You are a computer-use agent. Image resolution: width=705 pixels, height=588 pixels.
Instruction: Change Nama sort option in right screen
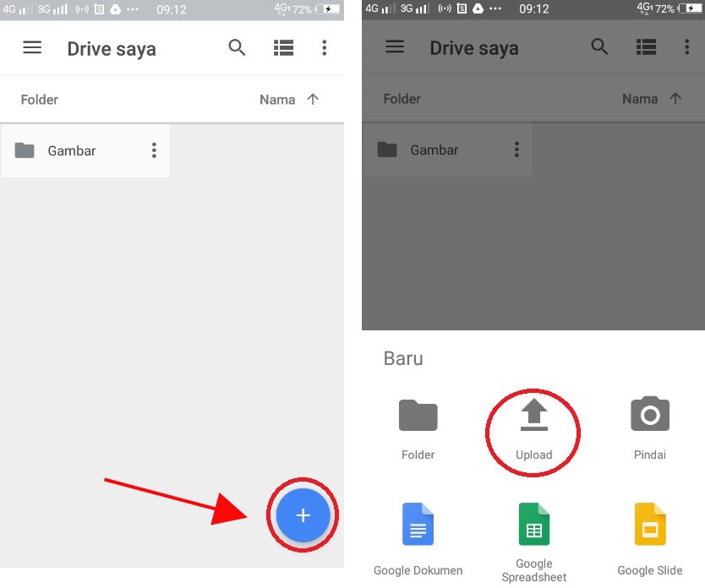point(640,98)
